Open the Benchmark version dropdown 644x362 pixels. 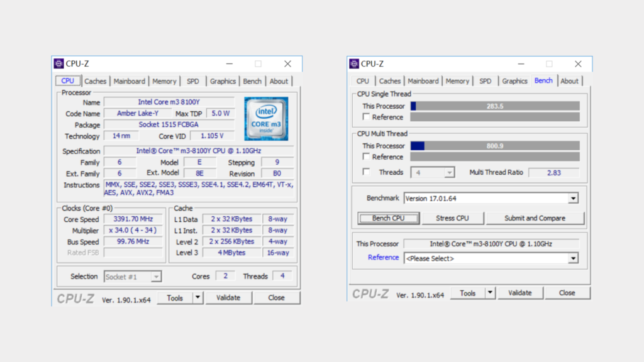[x=572, y=198]
